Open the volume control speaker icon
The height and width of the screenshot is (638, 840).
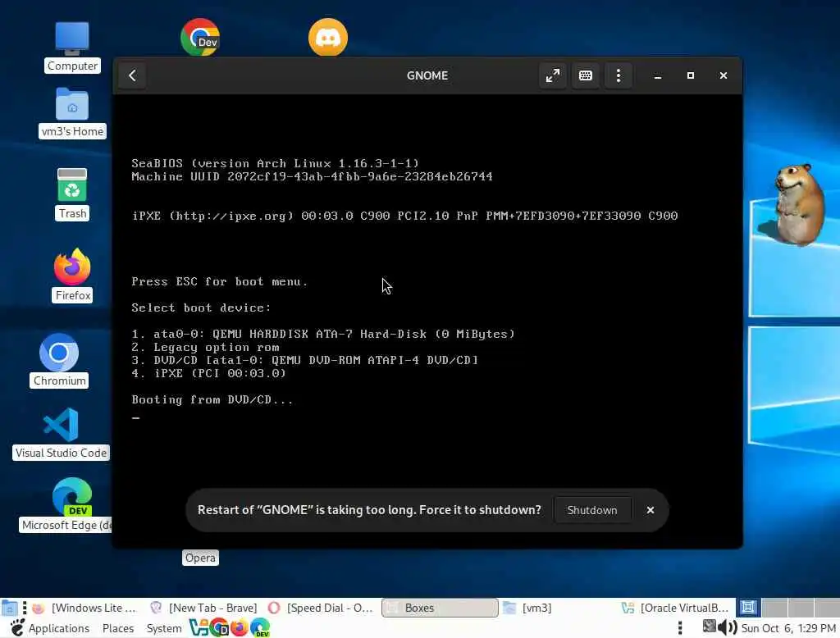point(727,627)
